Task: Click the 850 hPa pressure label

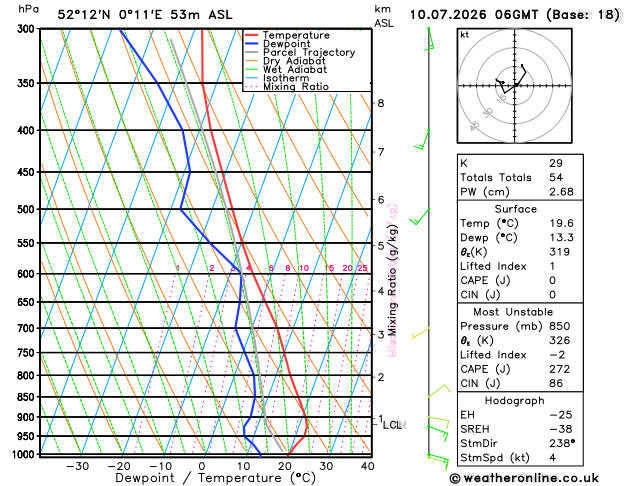Action: click(28, 397)
